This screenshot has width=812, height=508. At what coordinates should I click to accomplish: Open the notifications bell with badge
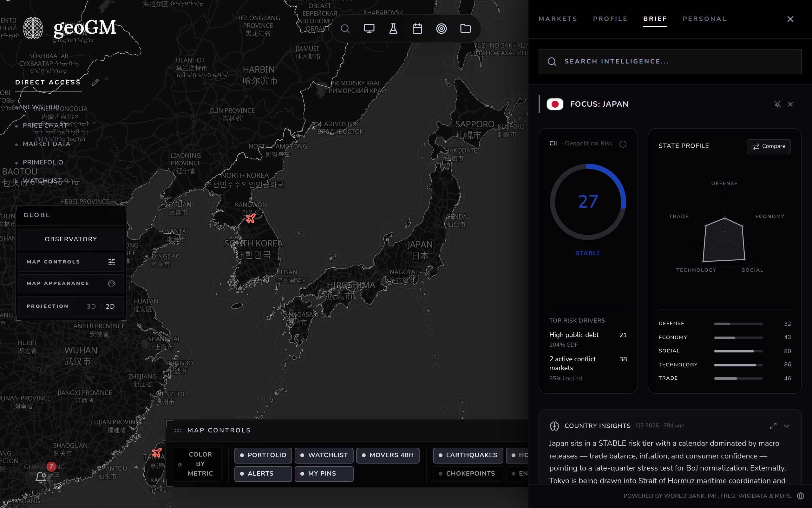click(41, 477)
